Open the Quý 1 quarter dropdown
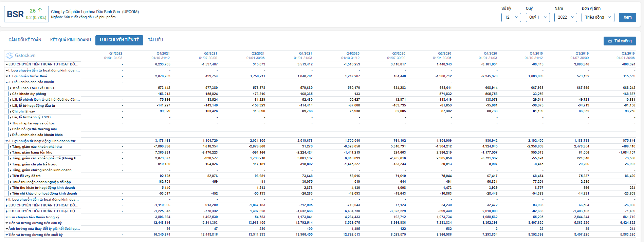The width and height of the screenshot is (644, 242). [x=537, y=17]
